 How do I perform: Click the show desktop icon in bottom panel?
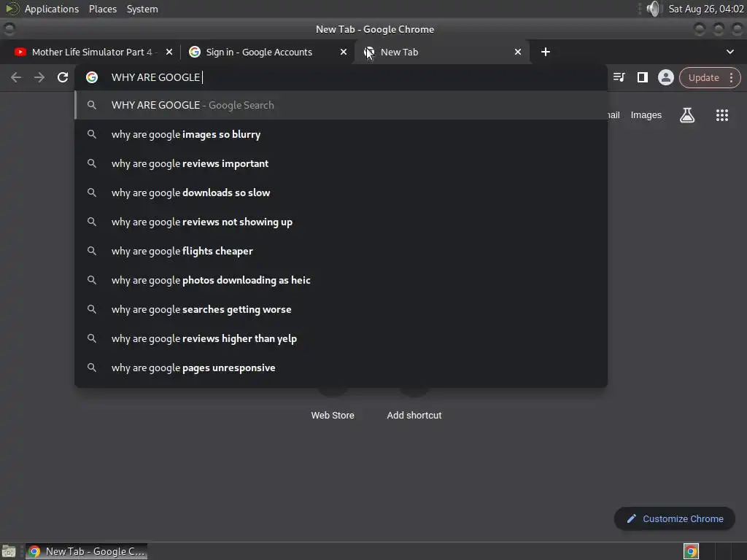pos(9,551)
